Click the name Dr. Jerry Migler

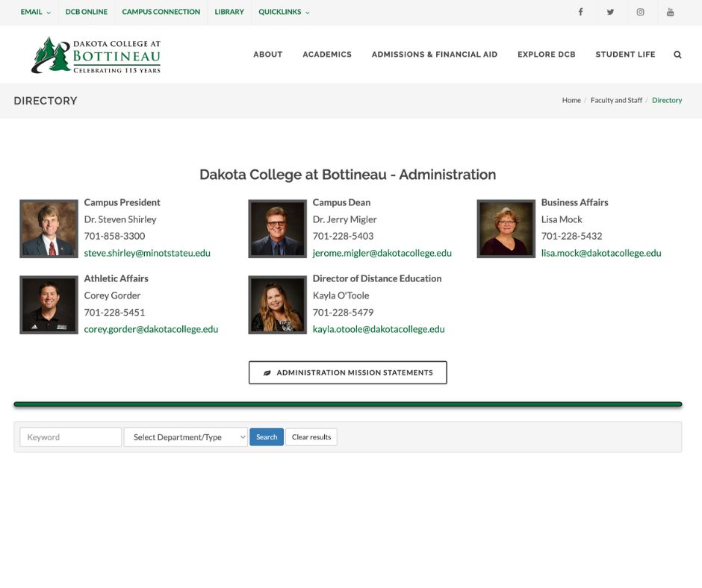point(345,219)
